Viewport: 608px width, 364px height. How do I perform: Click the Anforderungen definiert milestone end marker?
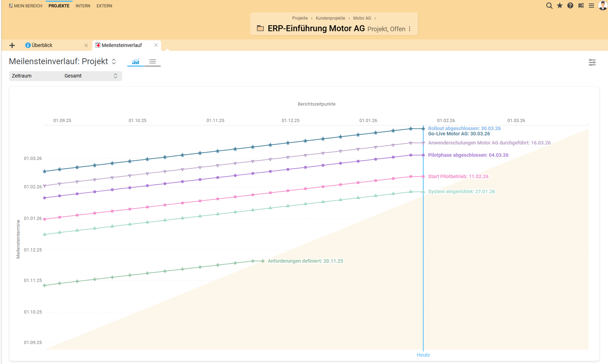pyautogui.click(x=263, y=261)
